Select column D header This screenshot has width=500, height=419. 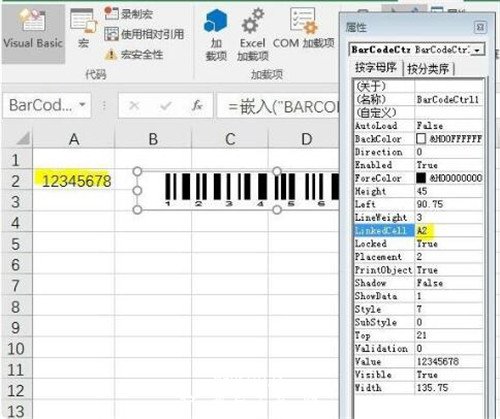coord(306,139)
